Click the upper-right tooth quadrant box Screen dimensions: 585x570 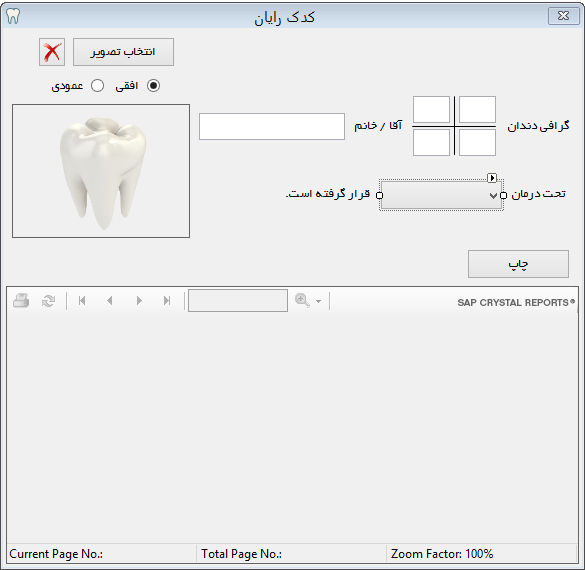tap(478, 110)
